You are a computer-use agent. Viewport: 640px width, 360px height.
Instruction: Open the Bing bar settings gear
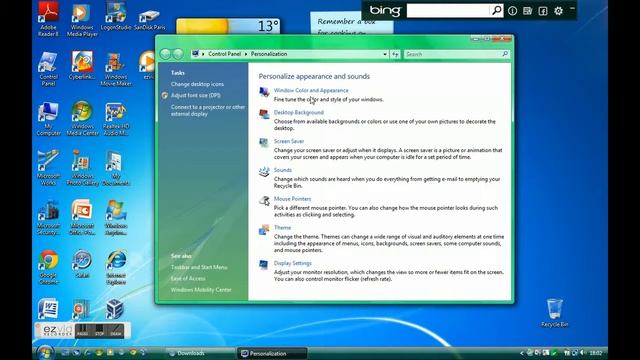point(558,11)
